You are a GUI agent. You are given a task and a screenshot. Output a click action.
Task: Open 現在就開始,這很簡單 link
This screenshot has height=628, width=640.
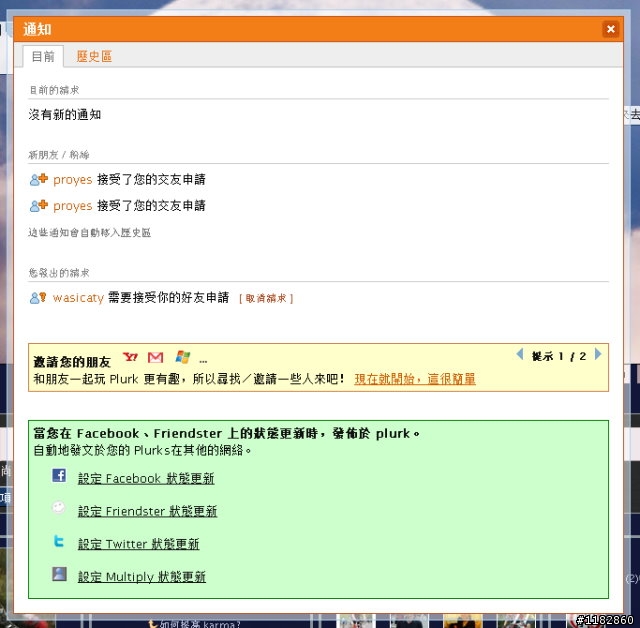tap(415, 379)
